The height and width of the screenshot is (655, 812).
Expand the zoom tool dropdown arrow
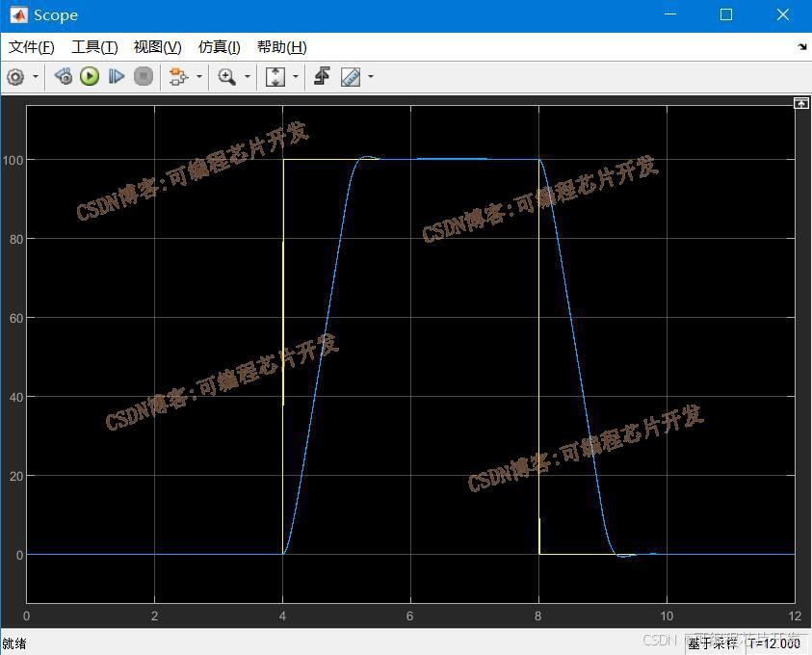tap(247, 77)
